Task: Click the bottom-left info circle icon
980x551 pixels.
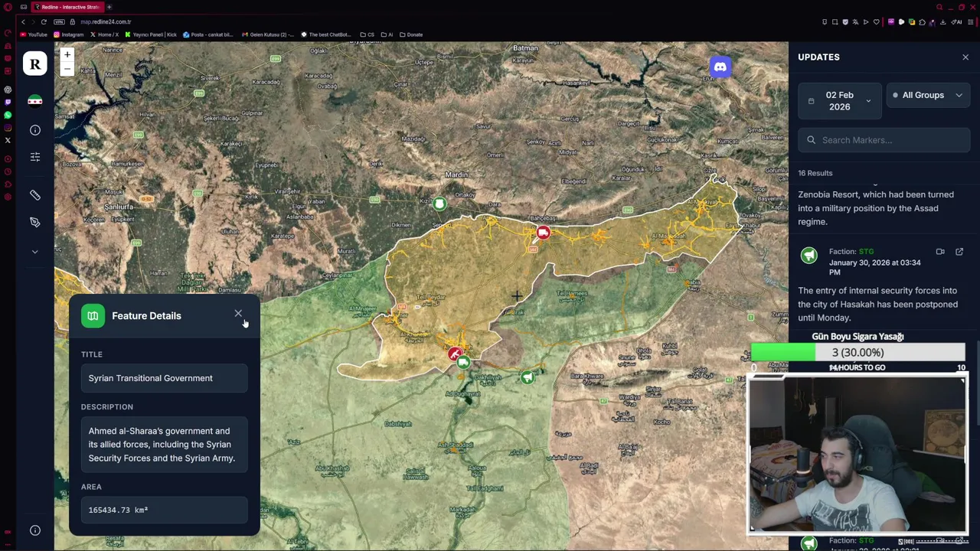Action: 34,530
